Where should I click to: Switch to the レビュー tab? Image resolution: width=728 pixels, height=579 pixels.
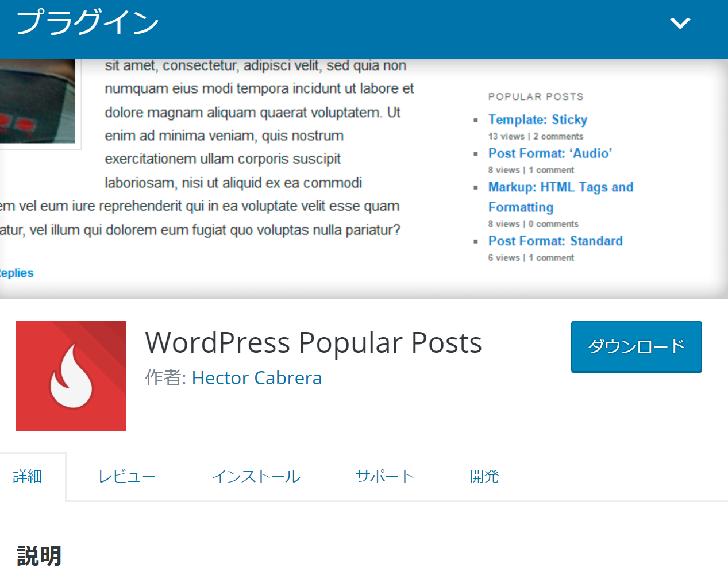click(127, 476)
